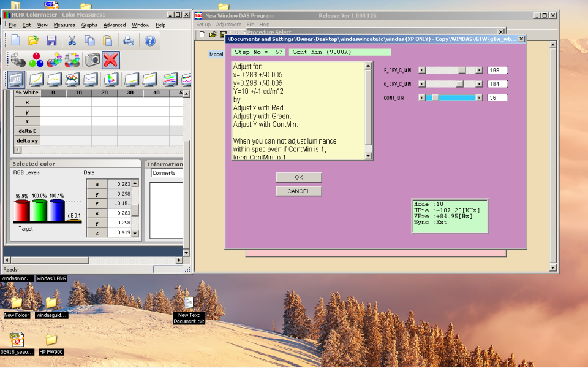Measure primaries with red-green-blue balls icon
588x368 pixels.
pos(36,59)
